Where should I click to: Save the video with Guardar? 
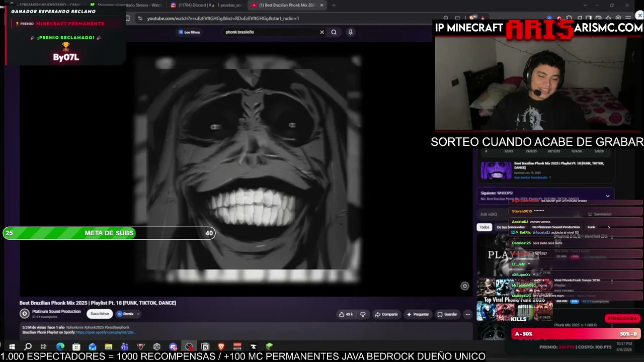447,314
